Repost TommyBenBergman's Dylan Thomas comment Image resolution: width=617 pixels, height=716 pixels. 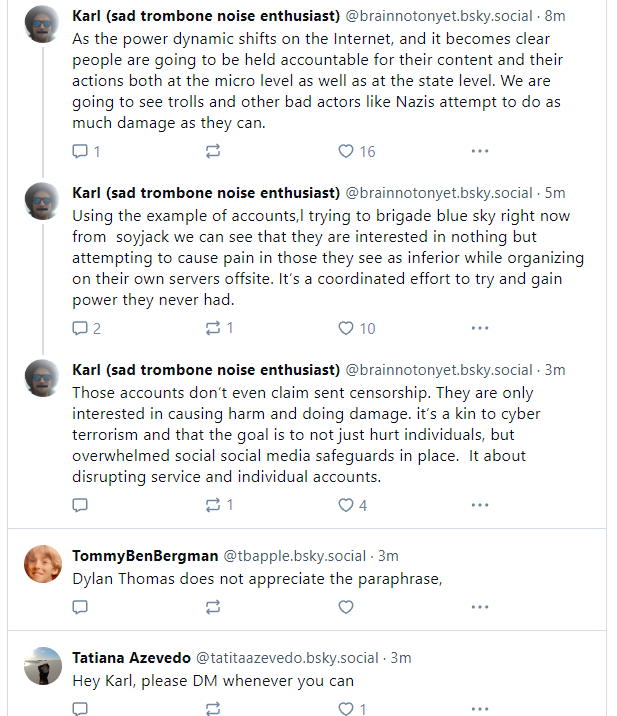coord(213,607)
